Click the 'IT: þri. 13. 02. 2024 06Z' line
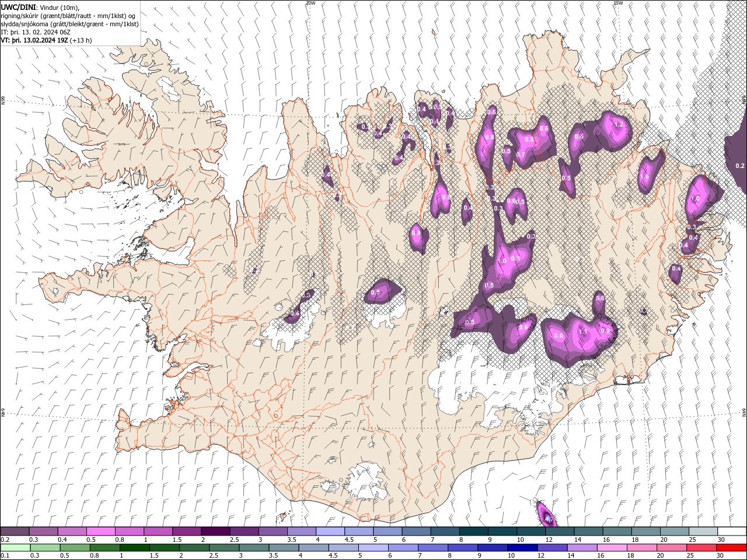This screenshot has height=560, width=747. [x=36, y=32]
